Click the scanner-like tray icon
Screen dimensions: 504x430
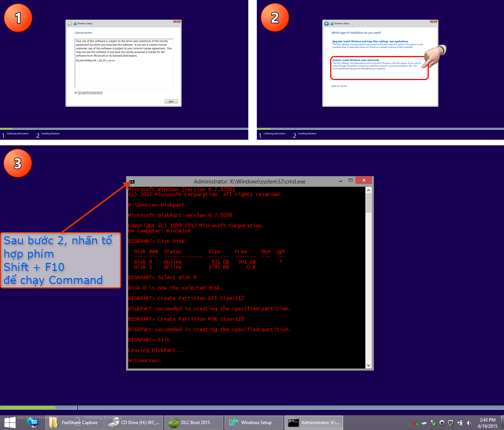click(x=424, y=423)
